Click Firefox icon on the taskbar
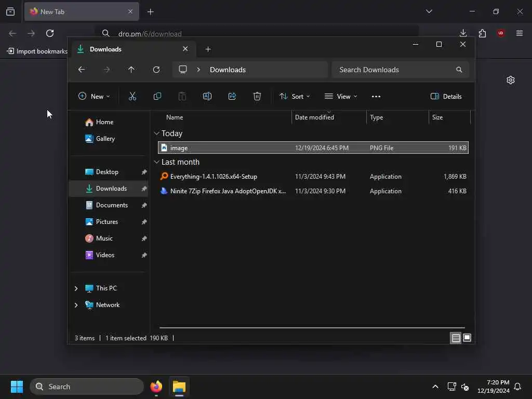532x399 pixels. point(156,387)
